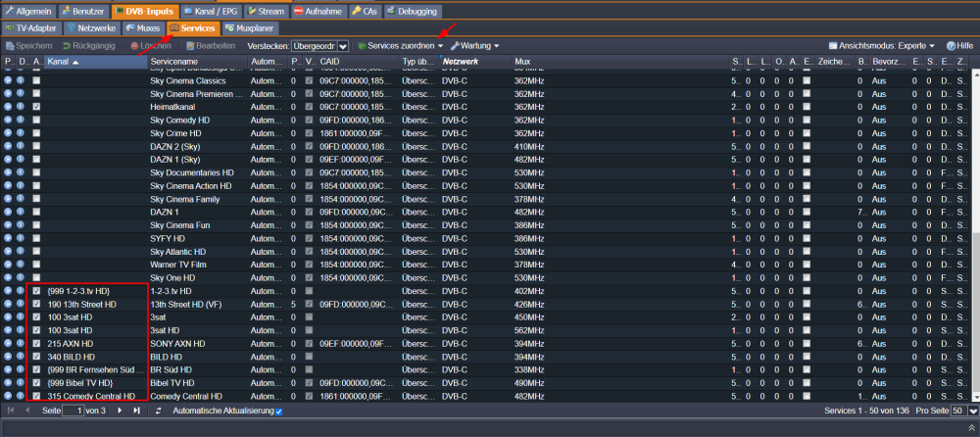Image resolution: width=980 pixels, height=437 pixels.
Task: Click the Rückgängig button
Action: coord(87,46)
